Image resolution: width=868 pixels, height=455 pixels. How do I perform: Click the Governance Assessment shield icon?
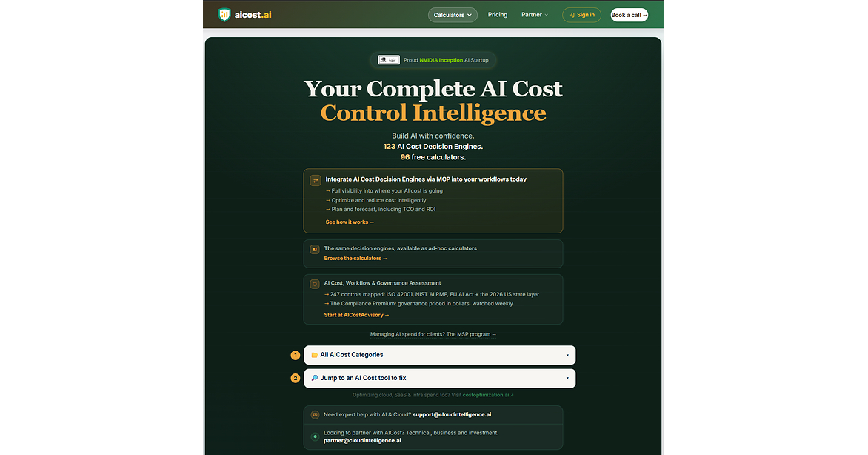click(315, 284)
